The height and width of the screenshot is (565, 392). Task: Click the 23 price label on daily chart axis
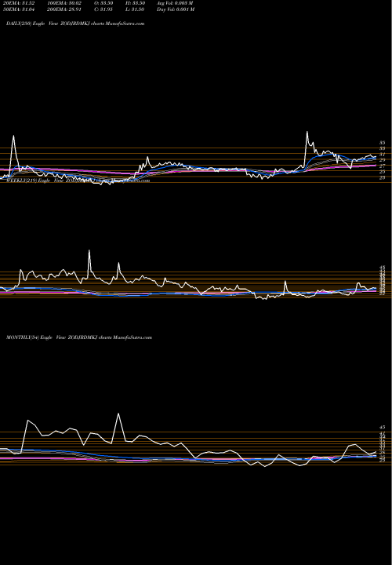pos(383,177)
